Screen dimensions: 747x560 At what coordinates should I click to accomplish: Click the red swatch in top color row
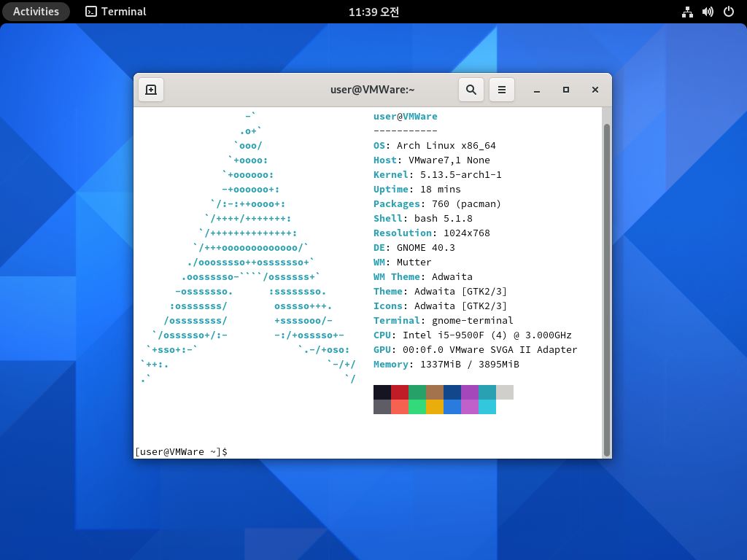coord(400,392)
